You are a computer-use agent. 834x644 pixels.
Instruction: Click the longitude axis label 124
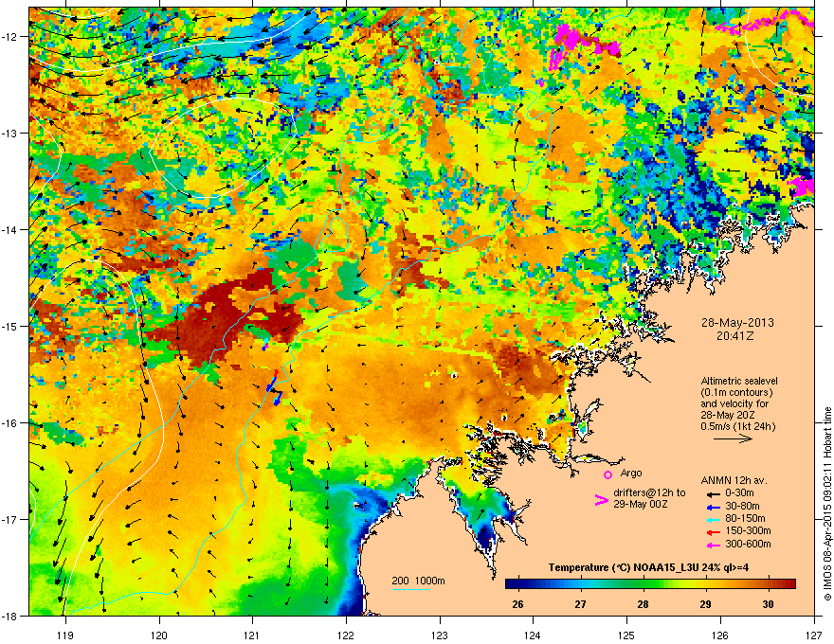(x=533, y=635)
